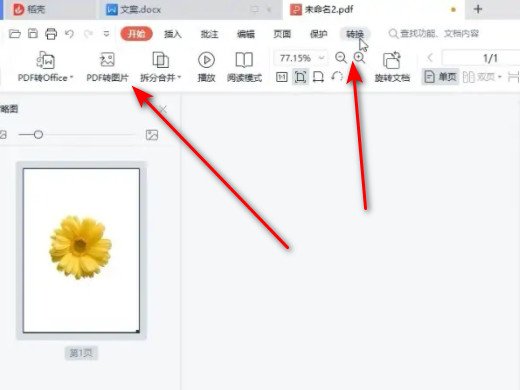Start the 播放 slideshow
Viewport: 520px width, 390px height.
tap(206, 66)
